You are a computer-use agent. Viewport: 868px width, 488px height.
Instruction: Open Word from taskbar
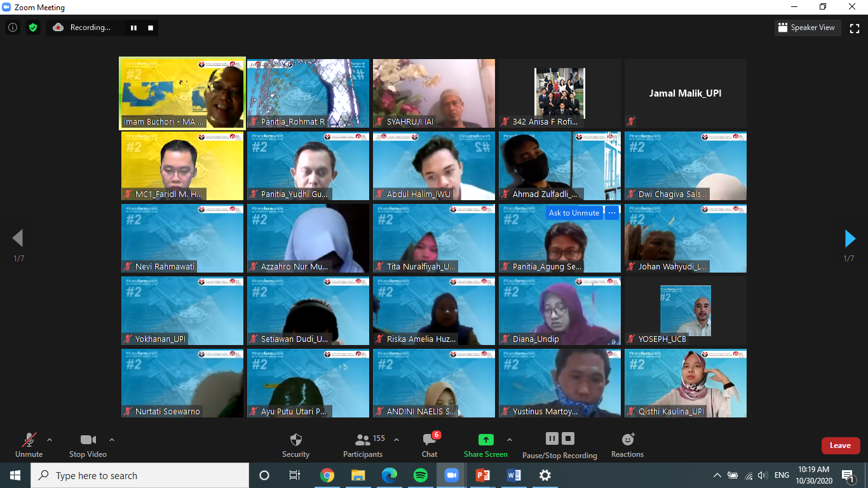point(514,475)
